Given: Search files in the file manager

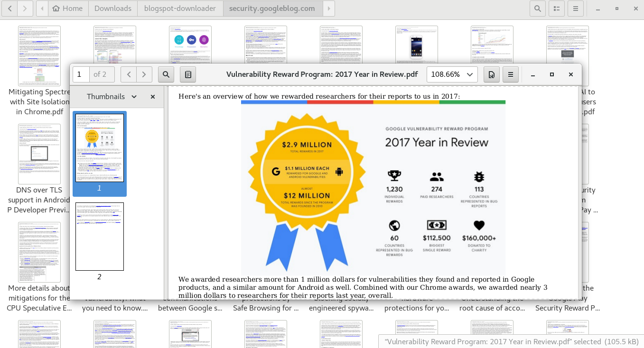Looking at the screenshot, I should (537, 9).
